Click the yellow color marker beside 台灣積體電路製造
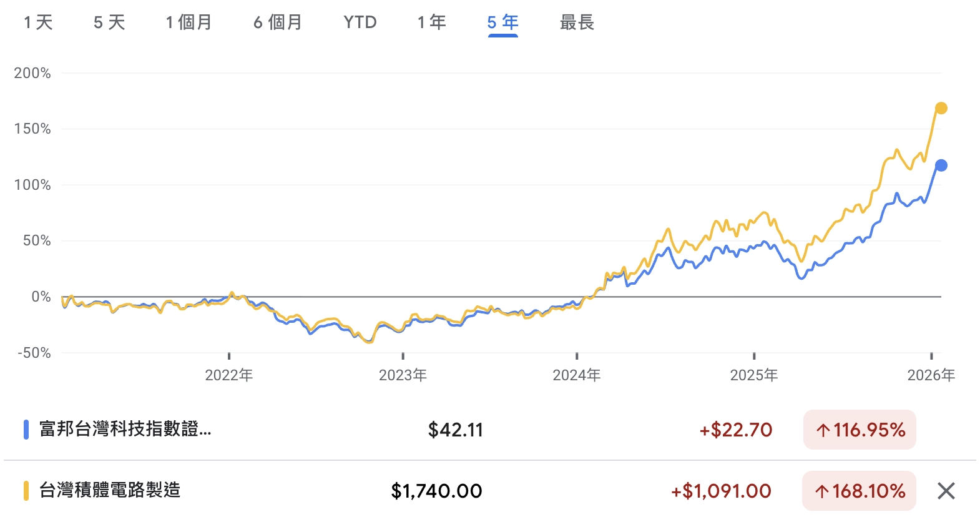The image size is (980, 517). tap(26, 491)
